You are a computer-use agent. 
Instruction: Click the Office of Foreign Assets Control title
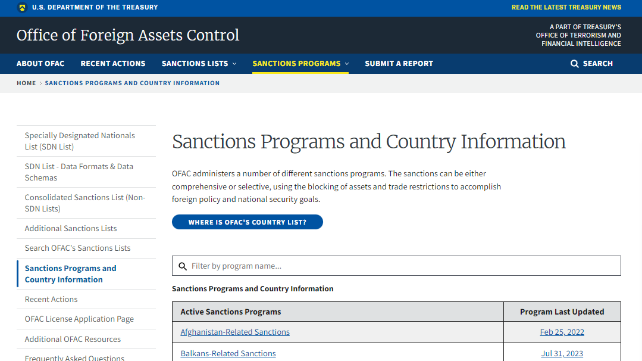tap(128, 35)
